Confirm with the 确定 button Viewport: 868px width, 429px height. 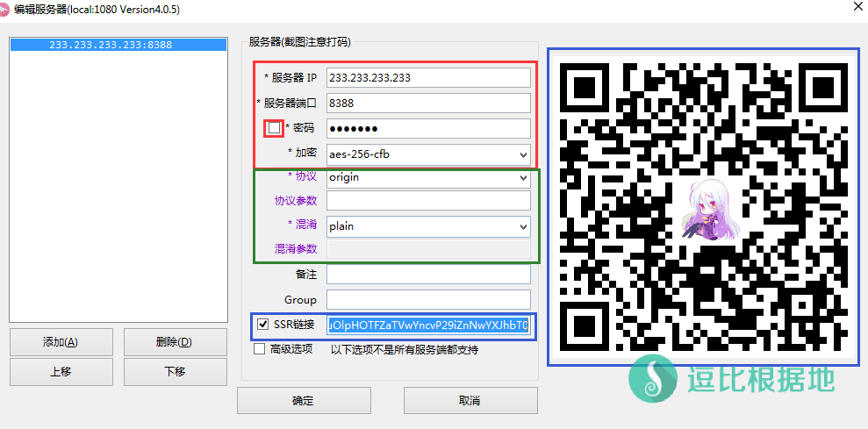click(304, 401)
